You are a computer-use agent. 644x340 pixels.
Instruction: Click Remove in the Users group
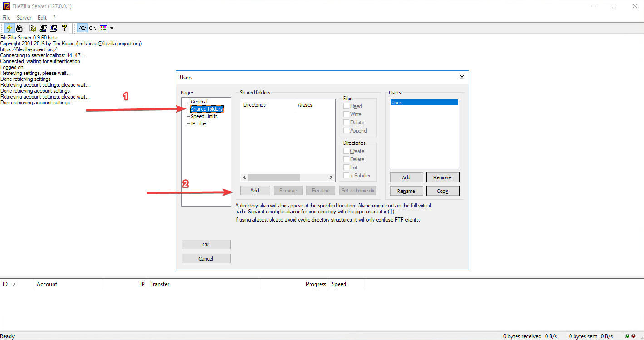point(442,177)
